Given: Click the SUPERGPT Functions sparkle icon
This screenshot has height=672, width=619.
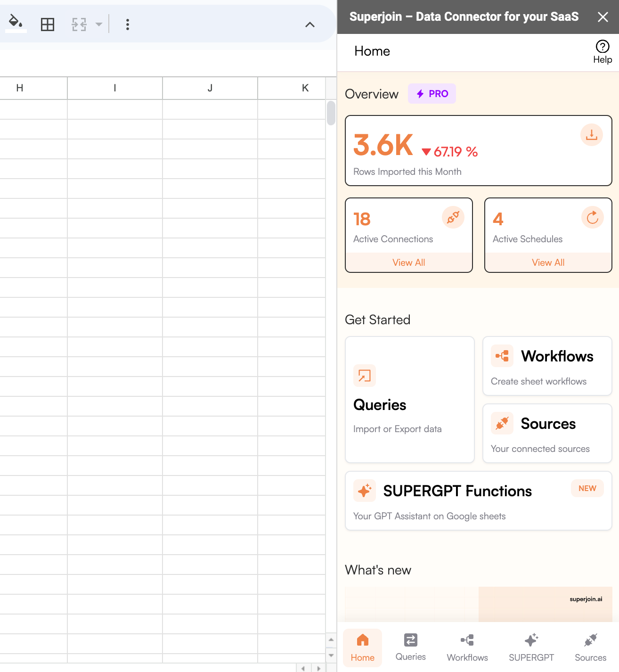Looking at the screenshot, I should coord(365,491).
